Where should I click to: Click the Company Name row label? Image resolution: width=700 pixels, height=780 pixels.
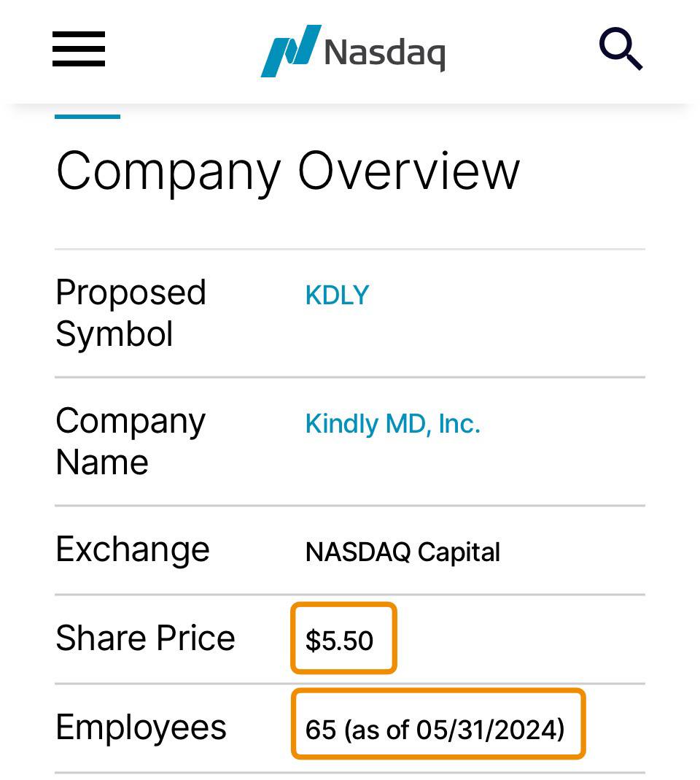[x=131, y=441]
